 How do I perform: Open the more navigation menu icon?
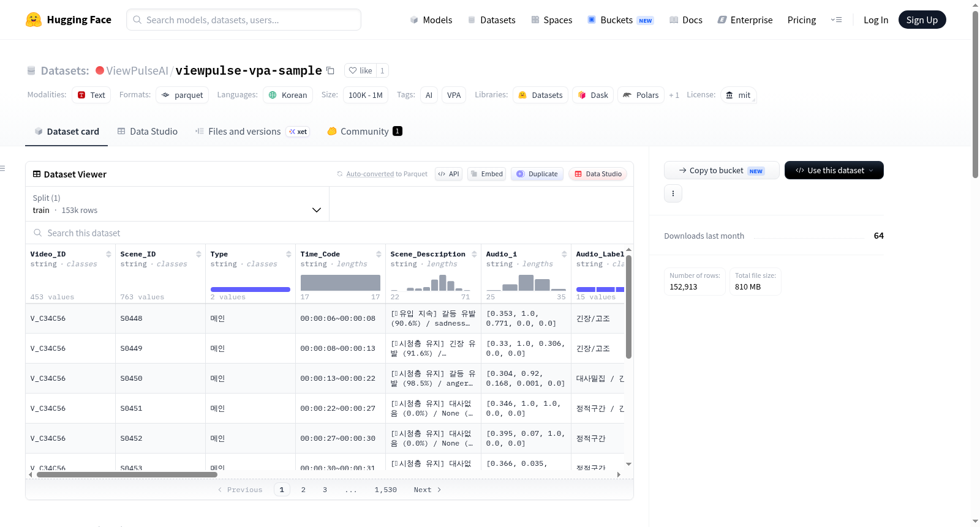836,20
